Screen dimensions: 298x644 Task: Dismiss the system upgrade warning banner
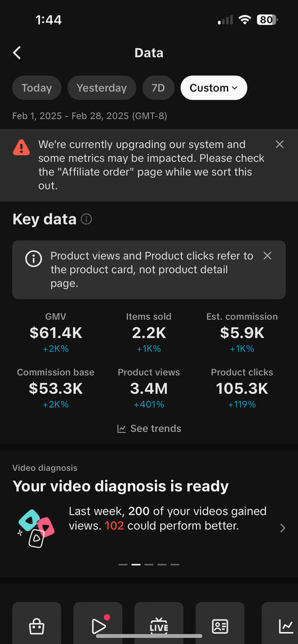279,144
